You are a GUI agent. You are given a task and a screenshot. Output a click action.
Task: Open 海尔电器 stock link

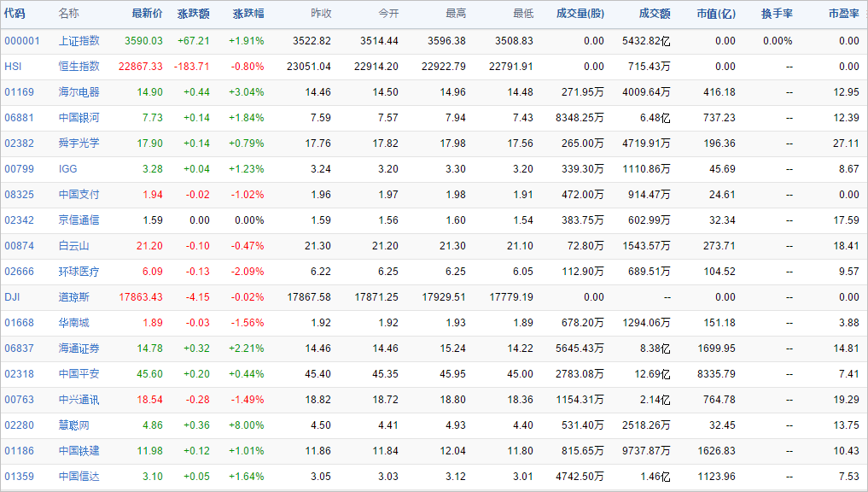(79, 92)
